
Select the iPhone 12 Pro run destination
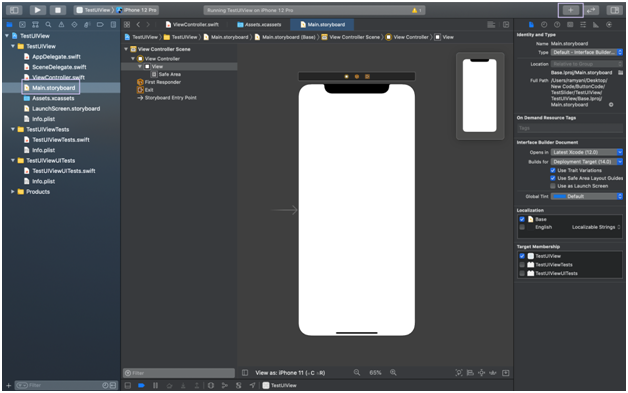(x=137, y=10)
